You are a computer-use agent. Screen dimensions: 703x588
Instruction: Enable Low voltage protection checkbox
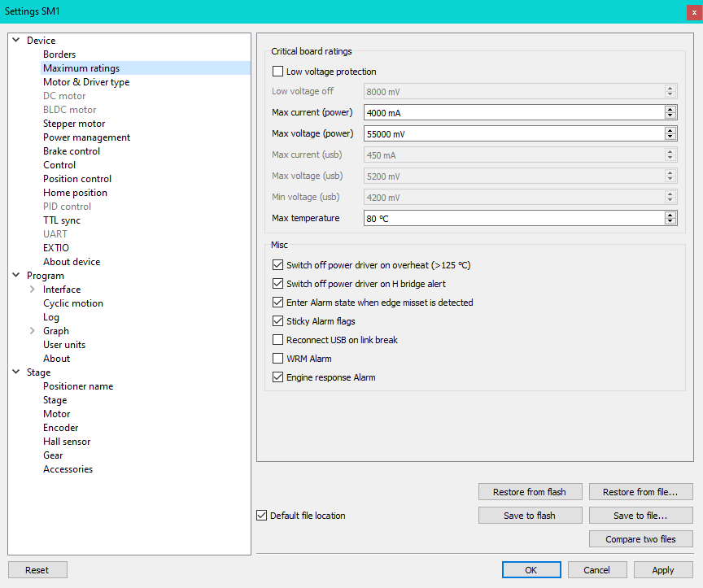coord(278,72)
